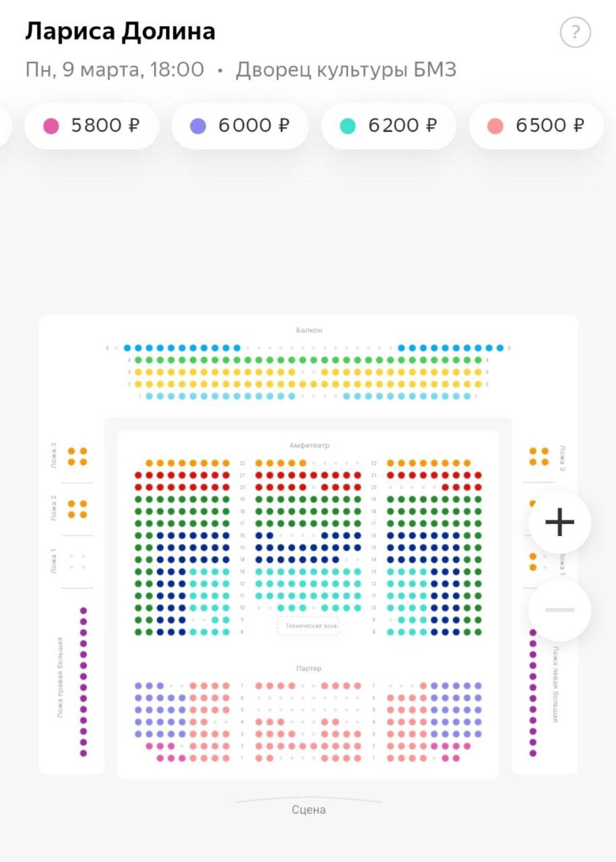Open the Дворец культуры БМЗ venue link
This screenshot has width=616, height=862.
[346, 69]
